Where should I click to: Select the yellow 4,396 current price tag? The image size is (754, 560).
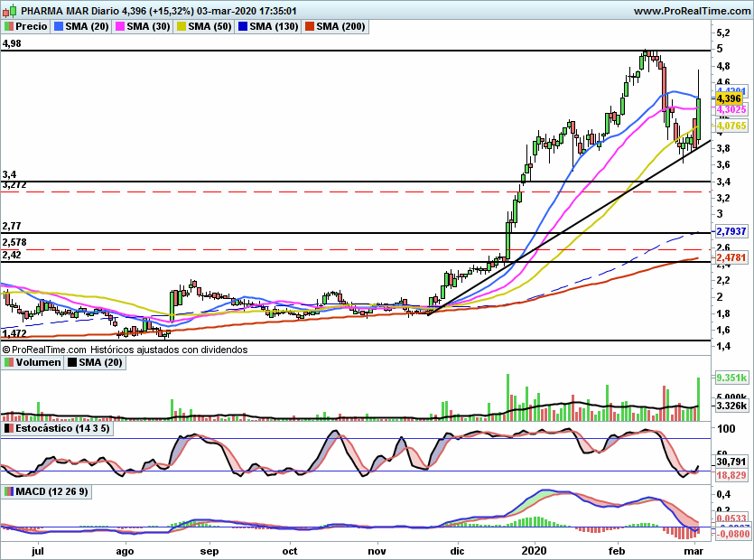point(728,98)
